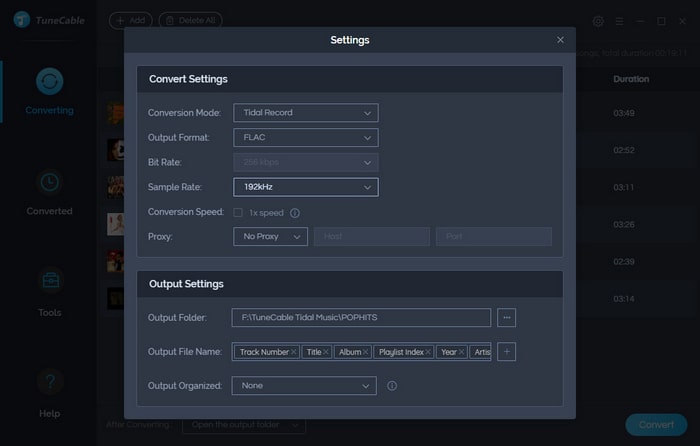Browse for output folder with ellipsis button

[x=506, y=317]
